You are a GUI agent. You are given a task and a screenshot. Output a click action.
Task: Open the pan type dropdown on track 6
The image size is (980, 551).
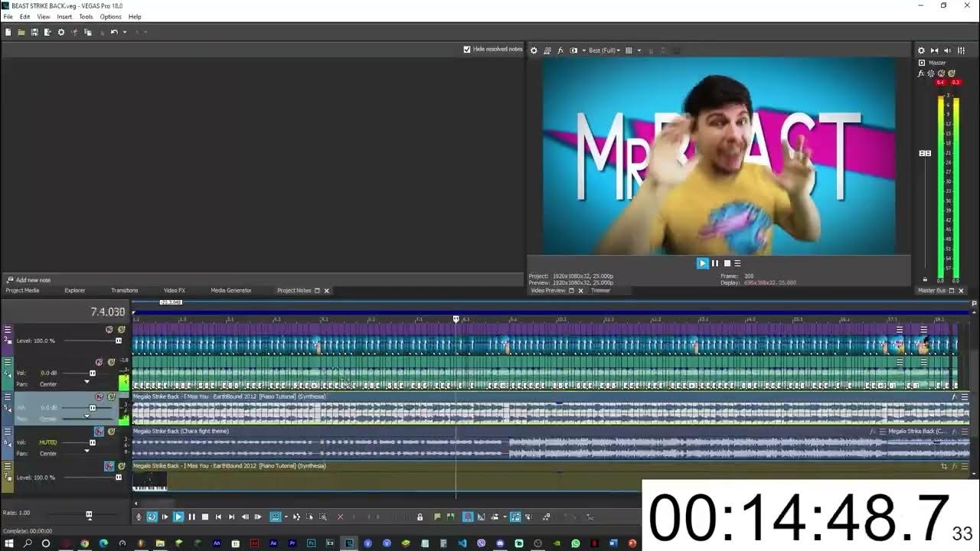(87, 450)
